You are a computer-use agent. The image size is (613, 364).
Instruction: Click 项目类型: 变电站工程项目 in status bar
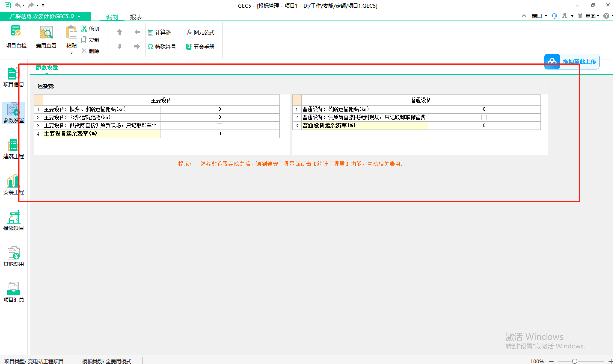[x=34, y=361]
